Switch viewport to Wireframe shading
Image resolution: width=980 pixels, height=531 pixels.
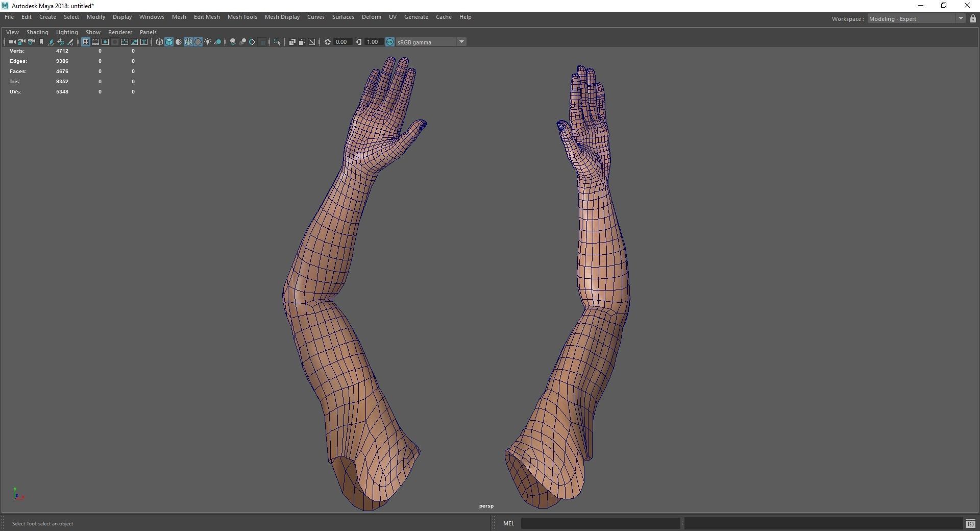(159, 42)
